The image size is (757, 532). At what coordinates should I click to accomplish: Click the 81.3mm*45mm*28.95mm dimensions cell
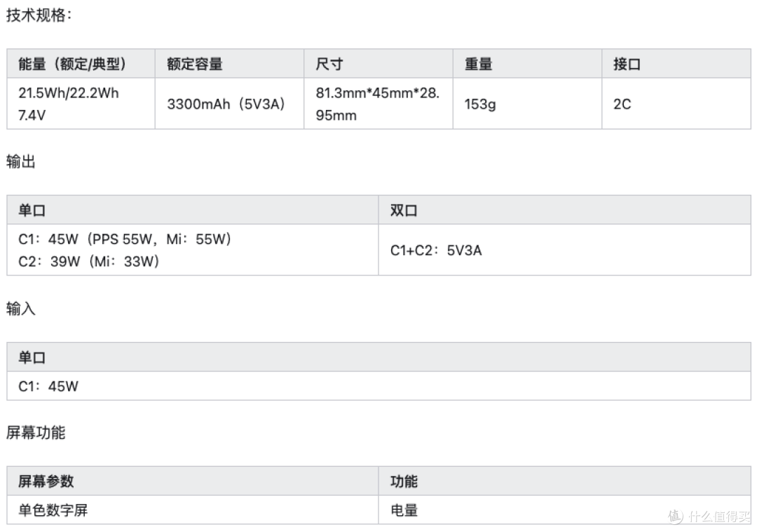(x=378, y=103)
